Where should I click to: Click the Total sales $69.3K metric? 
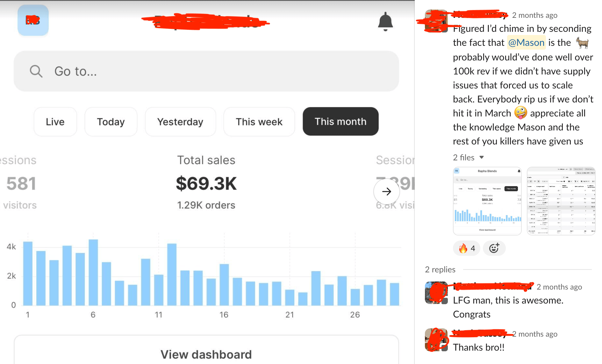(x=206, y=183)
